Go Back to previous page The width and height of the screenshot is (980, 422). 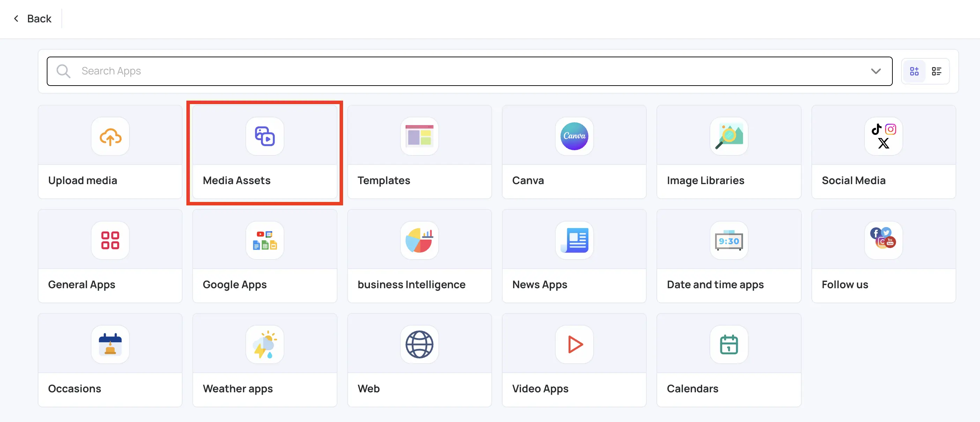(x=33, y=19)
